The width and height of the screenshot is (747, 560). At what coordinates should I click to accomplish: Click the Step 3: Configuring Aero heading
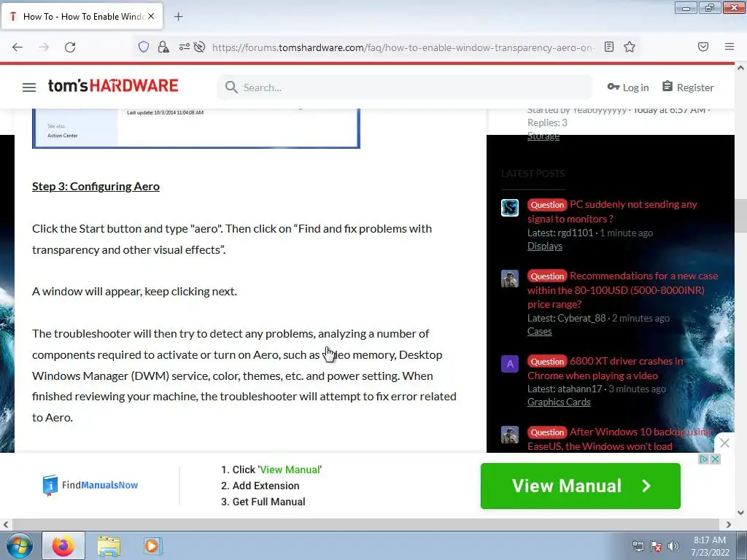point(96,186)
